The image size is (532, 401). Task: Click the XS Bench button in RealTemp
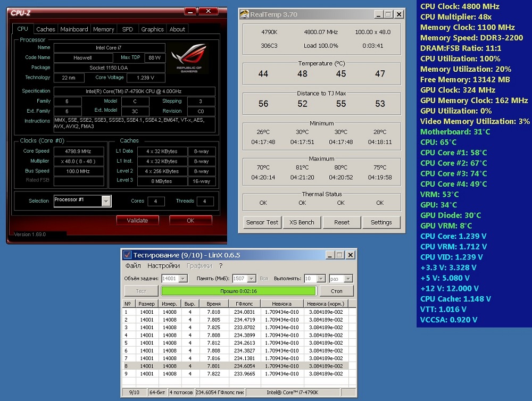point(302,222)
